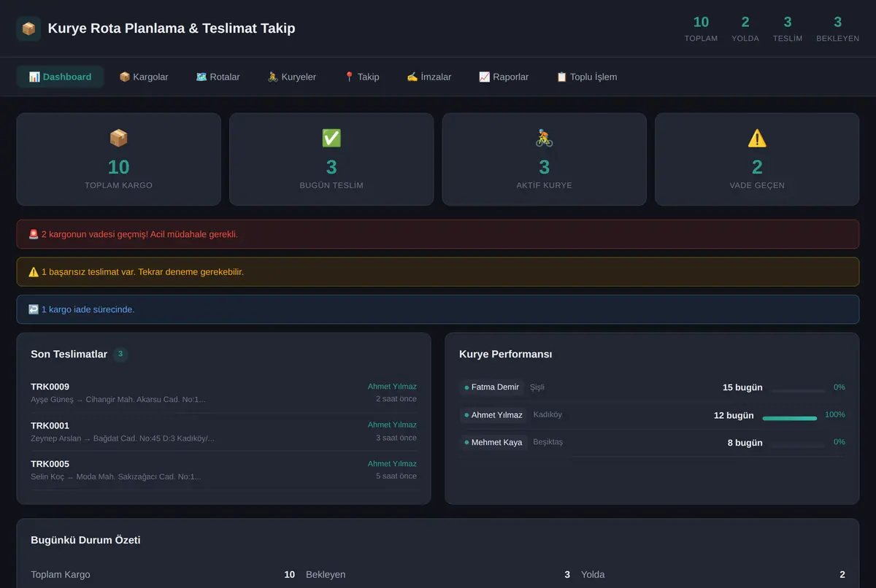Click the warning icon on Vade Geçen card
Image resolution: width=876 pixels, height=588 pixels.
pyautogui.click(x=757, y=138)
